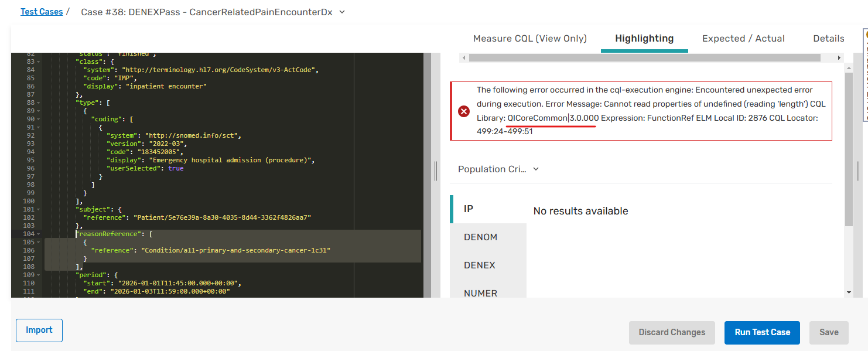Go to the Details tab
The height and width of the screenshot is (351, 868).
pos(828,39)
